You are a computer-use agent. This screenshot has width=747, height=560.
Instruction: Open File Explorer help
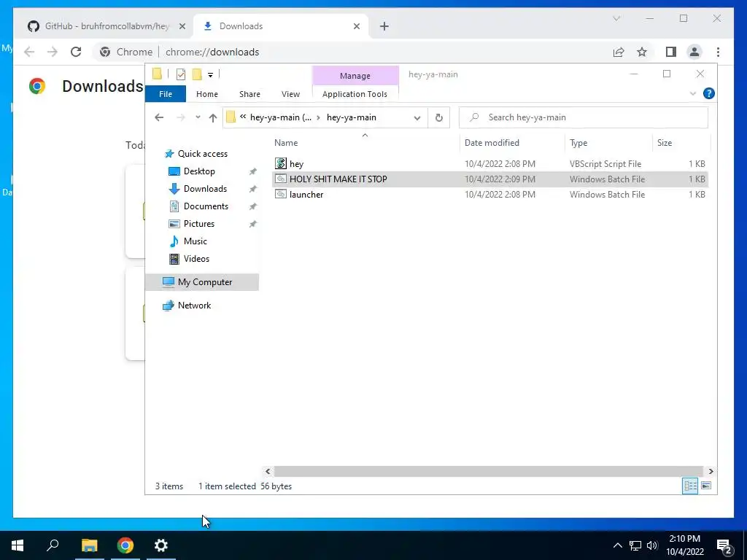pos(708,94)
